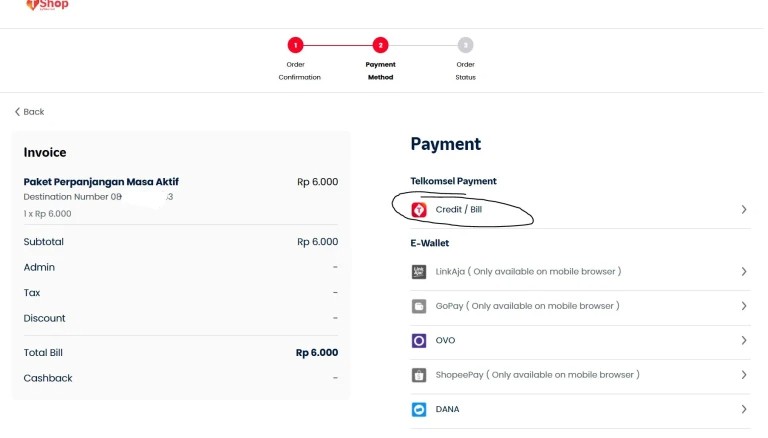This screenshot has width=768, height=438.
Task: Open the ShopeePay row chevron
Action: [744, 375]
